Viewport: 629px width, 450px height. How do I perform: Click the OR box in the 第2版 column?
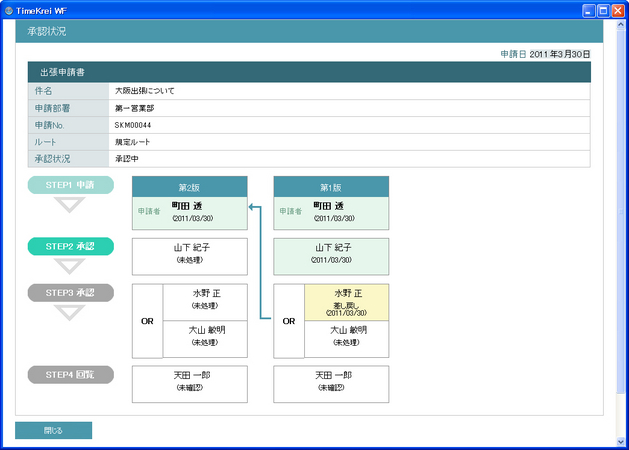(147, 322)
